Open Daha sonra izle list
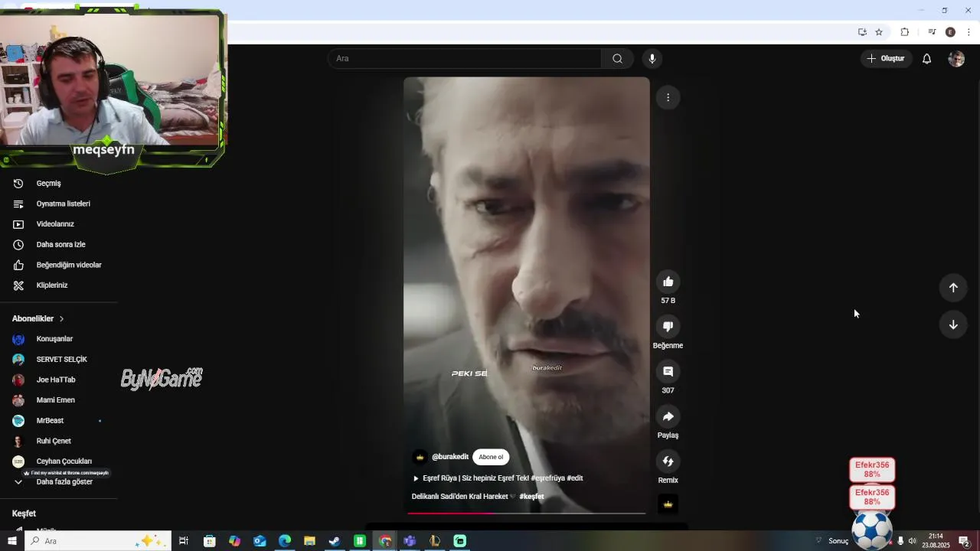Image resolution: width=980 pixels, height=551 pixels. click(x=61, y=245)
